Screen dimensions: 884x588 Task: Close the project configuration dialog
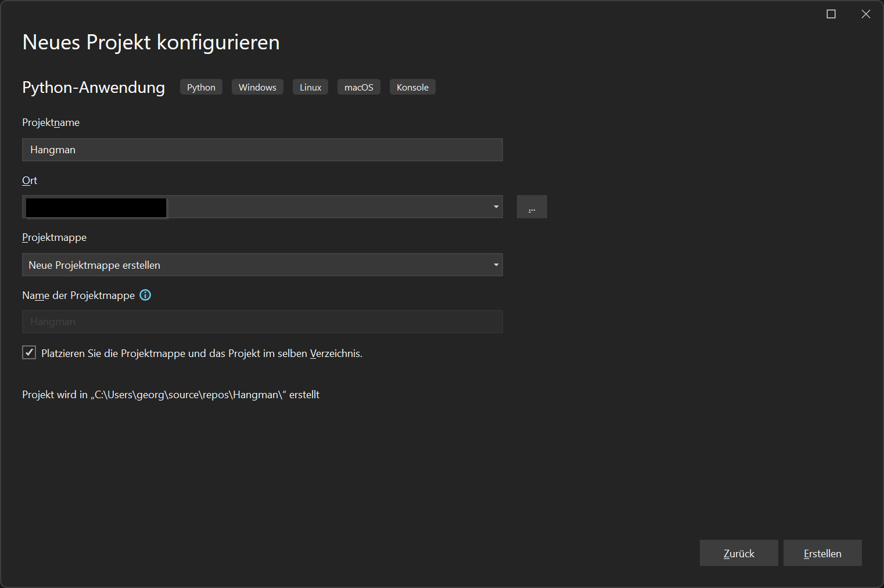pyautogui.click(x=866, y=13)
